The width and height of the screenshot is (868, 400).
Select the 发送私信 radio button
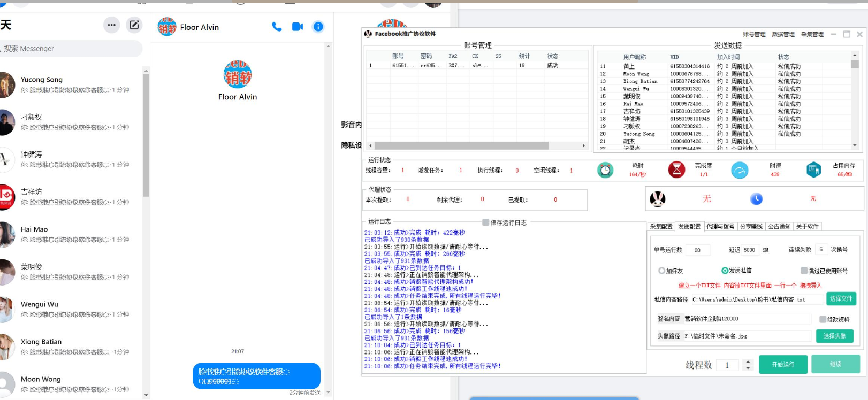pyautogui.click(x=725, y=271)
